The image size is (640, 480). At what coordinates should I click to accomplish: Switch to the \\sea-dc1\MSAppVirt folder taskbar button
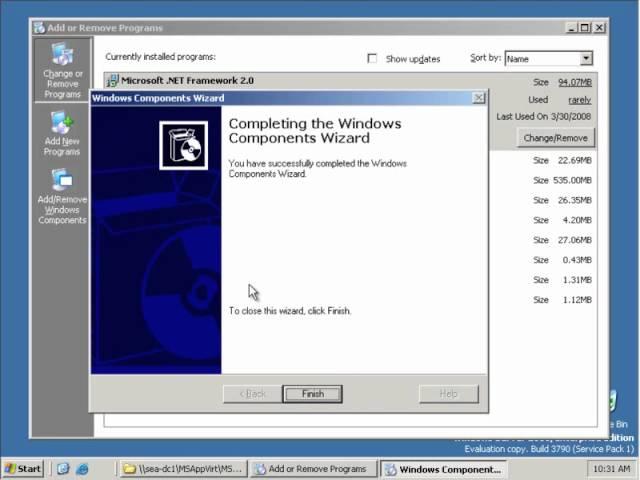(184, 469)
